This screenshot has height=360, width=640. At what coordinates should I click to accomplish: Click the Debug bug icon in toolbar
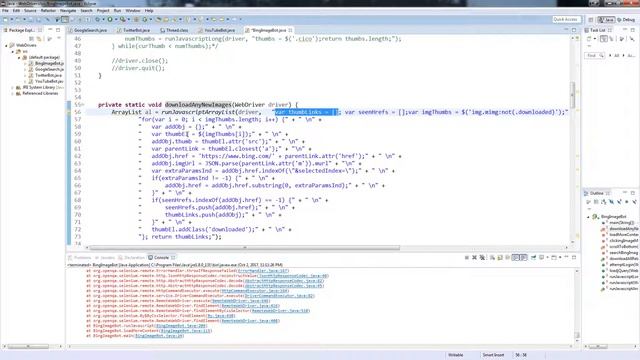coord(98,19)
